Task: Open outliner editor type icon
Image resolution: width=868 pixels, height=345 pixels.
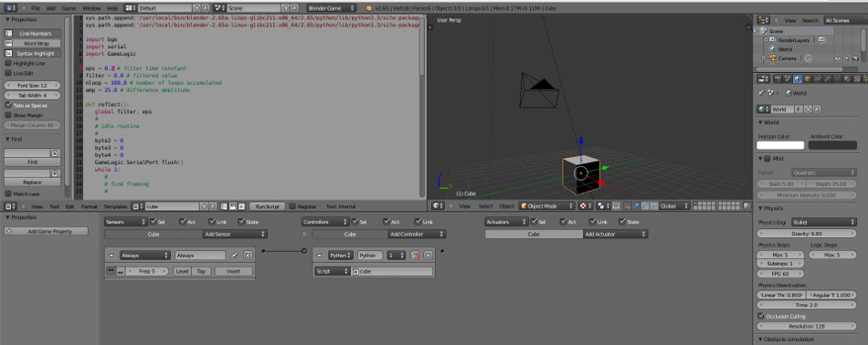Action: 764,20
